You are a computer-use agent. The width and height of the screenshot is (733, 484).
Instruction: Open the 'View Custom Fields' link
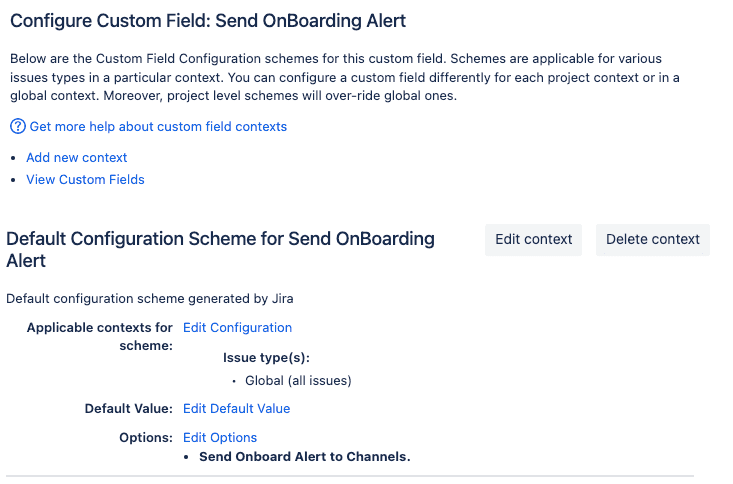(85, 180)
